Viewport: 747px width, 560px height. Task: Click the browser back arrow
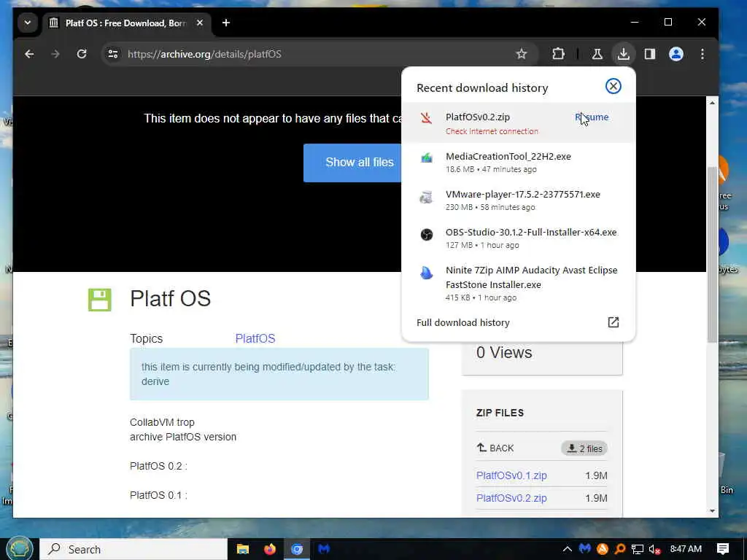pyautogui.click(x=29, y=54)
